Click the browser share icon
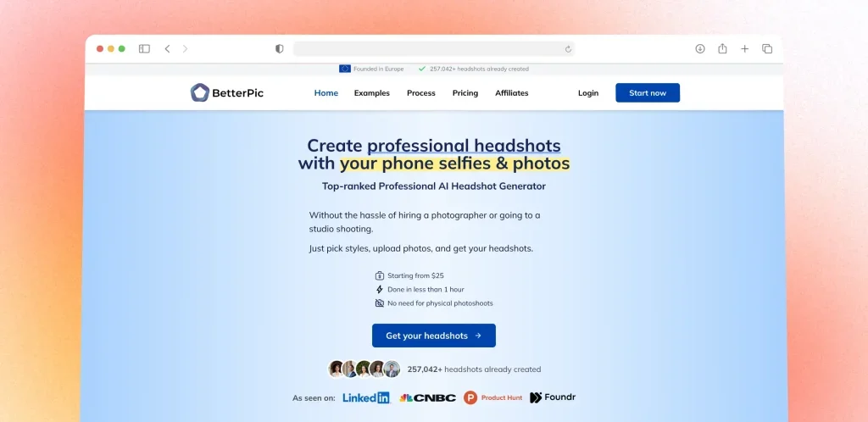868x422 pixels. [x=722, y=48]
